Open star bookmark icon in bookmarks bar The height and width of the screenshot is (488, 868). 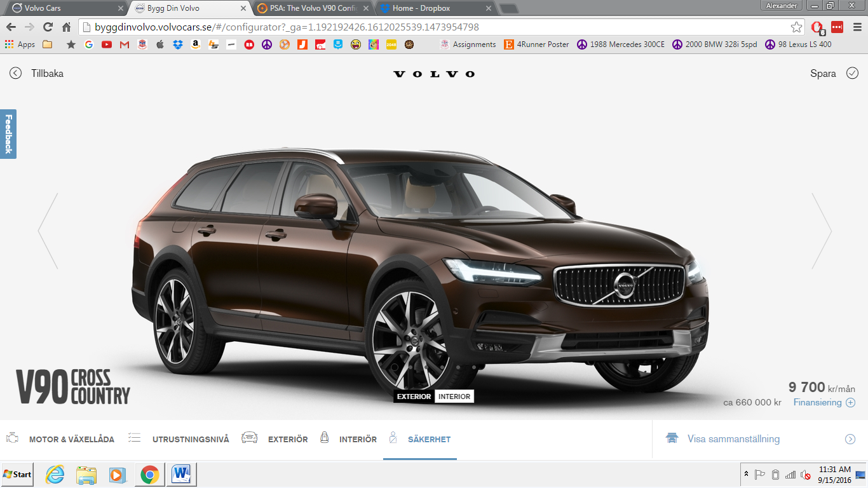71,44
